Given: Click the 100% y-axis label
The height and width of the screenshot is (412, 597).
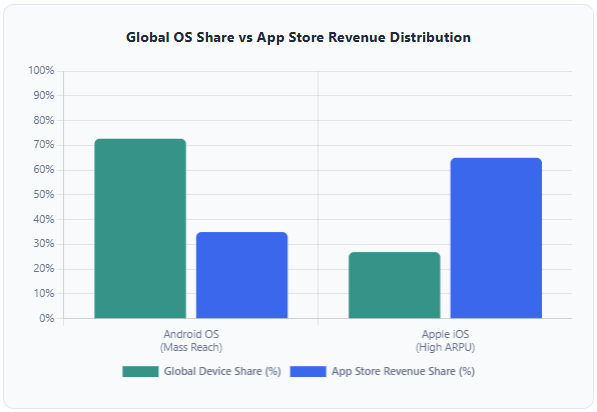Looking at the screenshot, I should click(x=41, y=71).
